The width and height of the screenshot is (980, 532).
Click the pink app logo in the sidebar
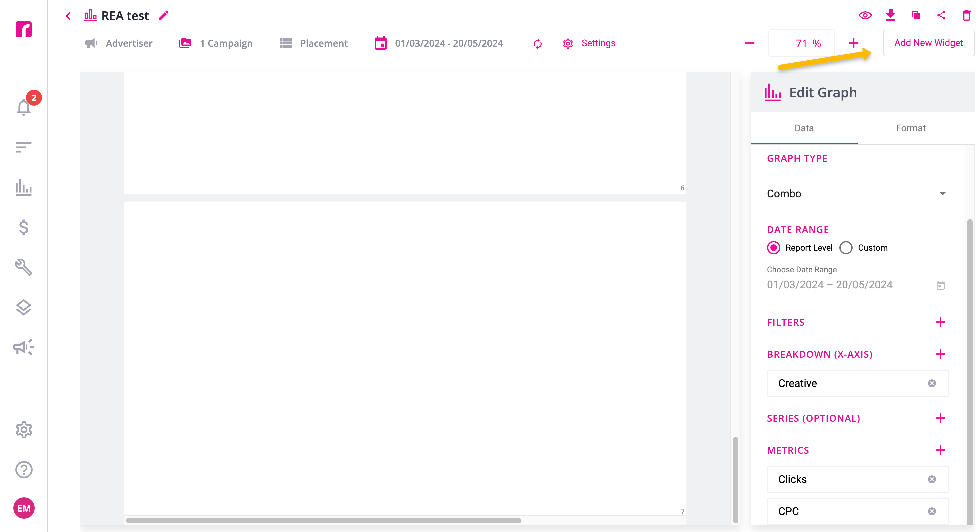pyautogui.click(x=24, y=29)
